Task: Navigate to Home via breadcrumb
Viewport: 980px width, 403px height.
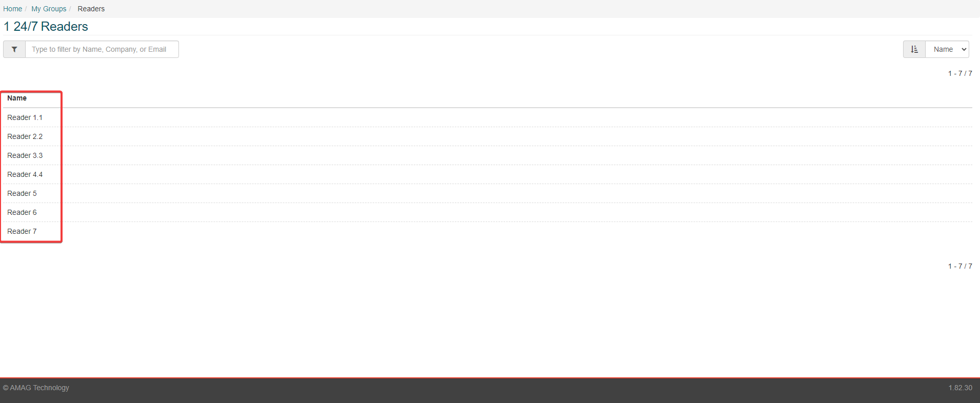Action: [x=12, y=8]
